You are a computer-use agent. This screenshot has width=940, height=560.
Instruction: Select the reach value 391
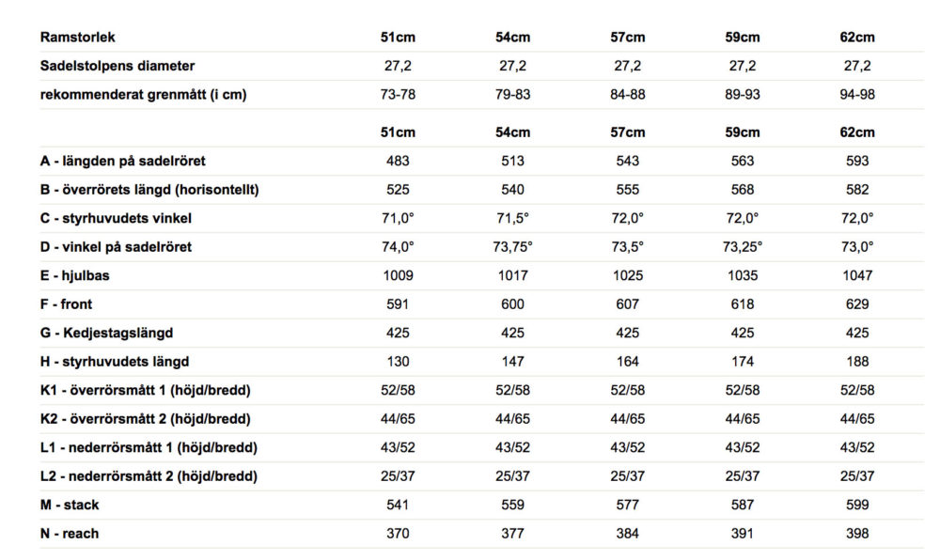743,534
